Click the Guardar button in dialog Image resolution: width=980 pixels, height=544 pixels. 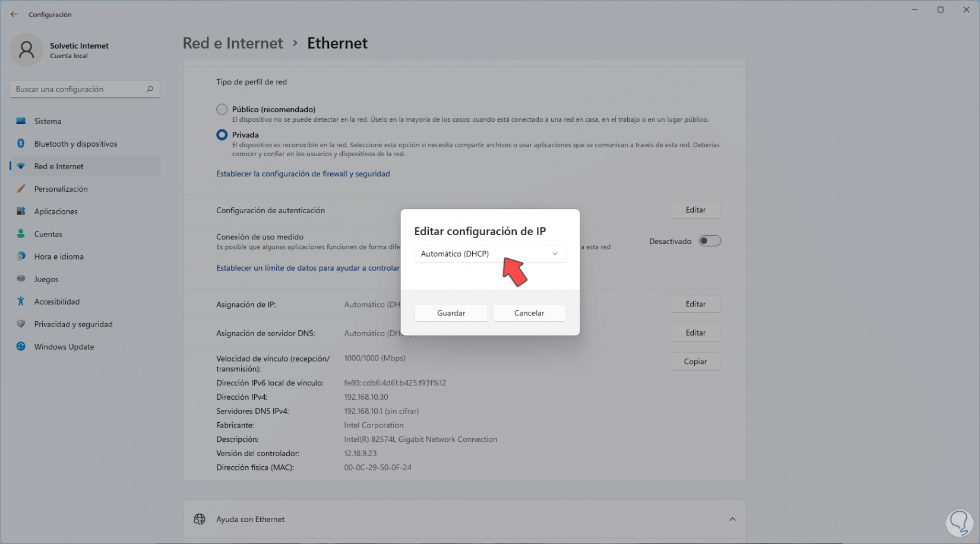451,313
